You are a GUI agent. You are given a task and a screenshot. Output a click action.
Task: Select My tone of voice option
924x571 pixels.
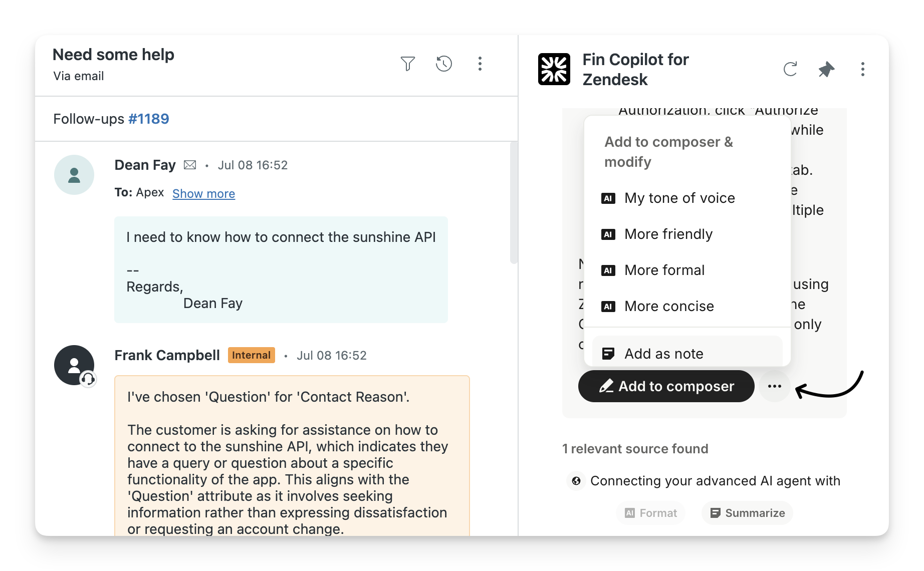679,198
